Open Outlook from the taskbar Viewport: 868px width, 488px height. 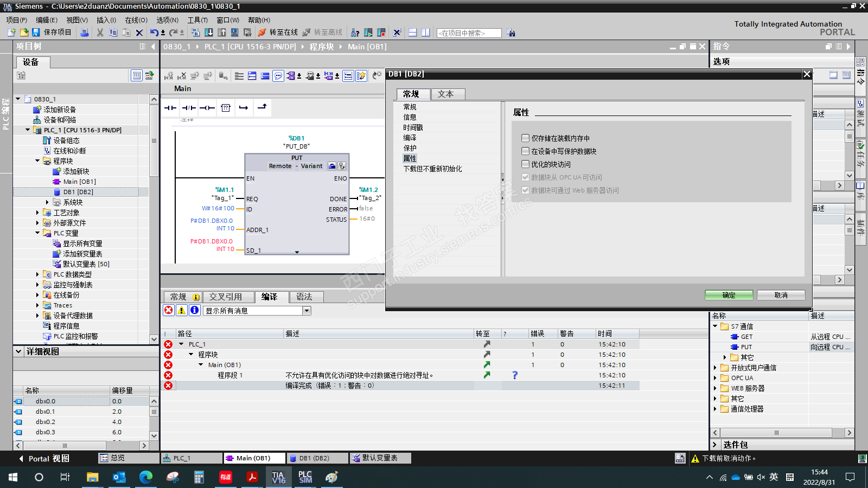coord(119,477)
